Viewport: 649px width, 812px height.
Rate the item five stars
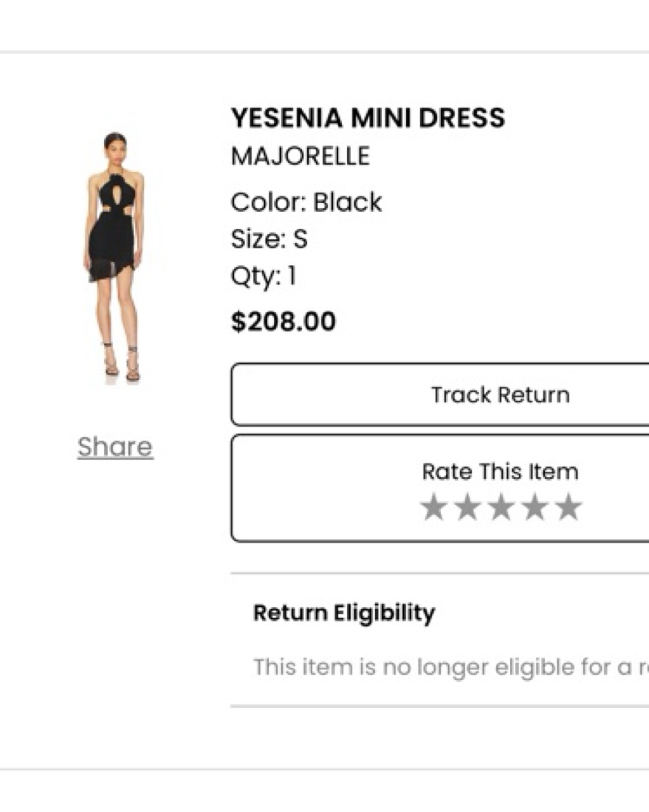point(569,508)
